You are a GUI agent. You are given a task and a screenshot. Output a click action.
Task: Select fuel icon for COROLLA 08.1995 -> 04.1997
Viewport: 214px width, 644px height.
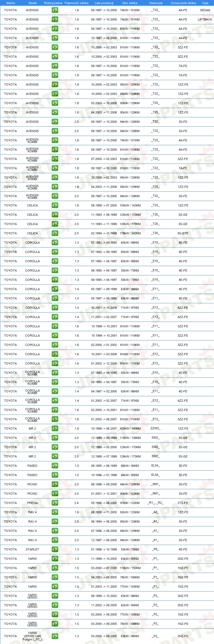coord(55,270)
